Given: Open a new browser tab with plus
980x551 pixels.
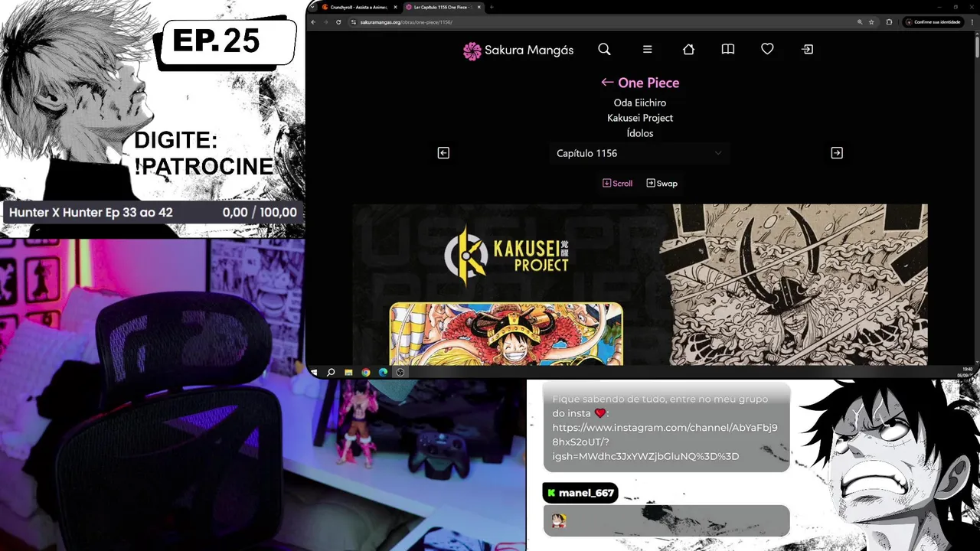Looking at the screenshot, I should (x=492, y=7).
